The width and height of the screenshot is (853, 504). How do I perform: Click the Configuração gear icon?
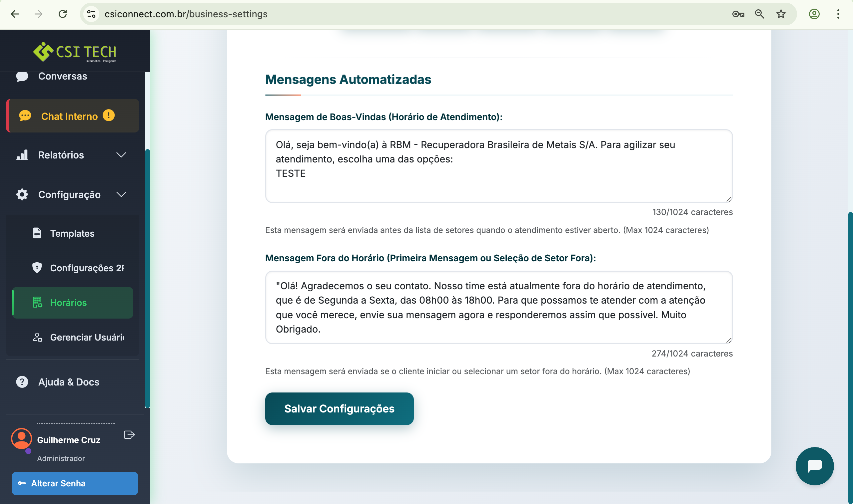22,194
